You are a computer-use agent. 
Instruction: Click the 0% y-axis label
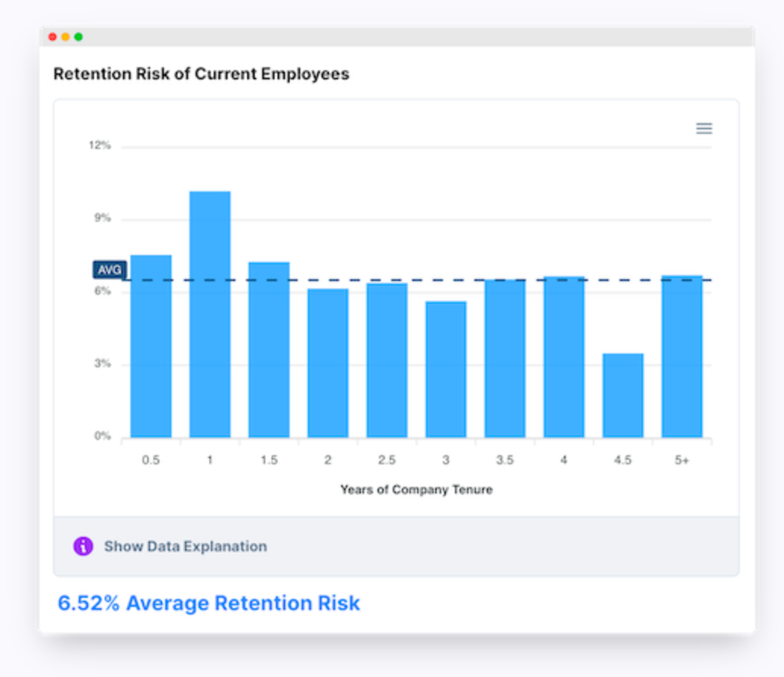103,436
